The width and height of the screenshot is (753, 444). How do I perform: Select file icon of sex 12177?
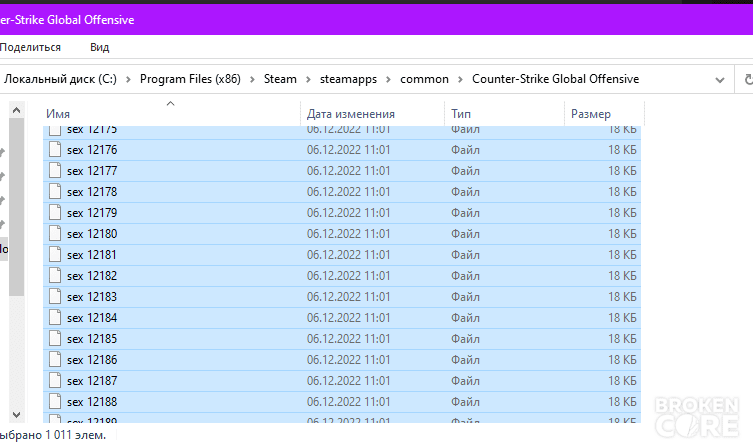(55, 171)
